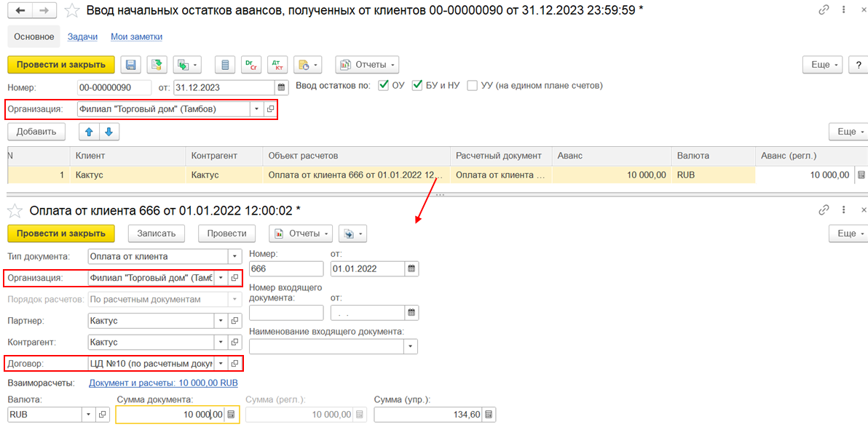Viewport: 868px width, 427px height.
Task: Switch to the Задачи tab
Action: coord(82,36)
